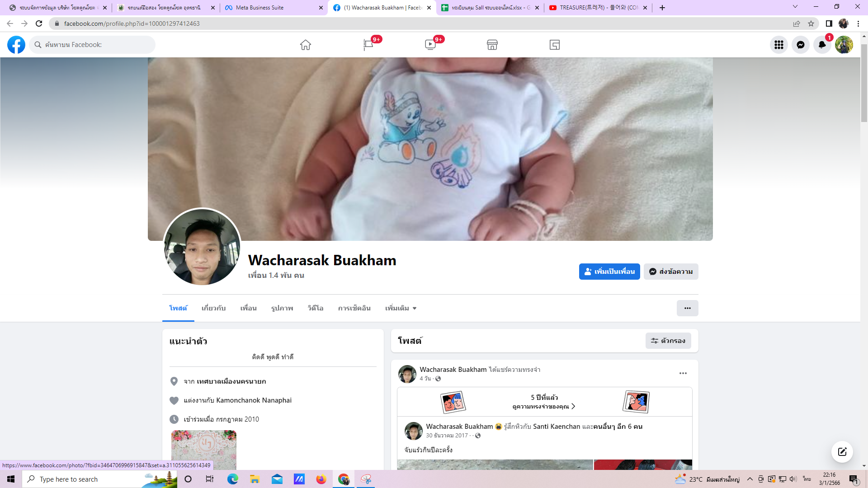Click the new message compose icon
The height and width of the screenshot is (488, 868).
click(x=842, y=452)
